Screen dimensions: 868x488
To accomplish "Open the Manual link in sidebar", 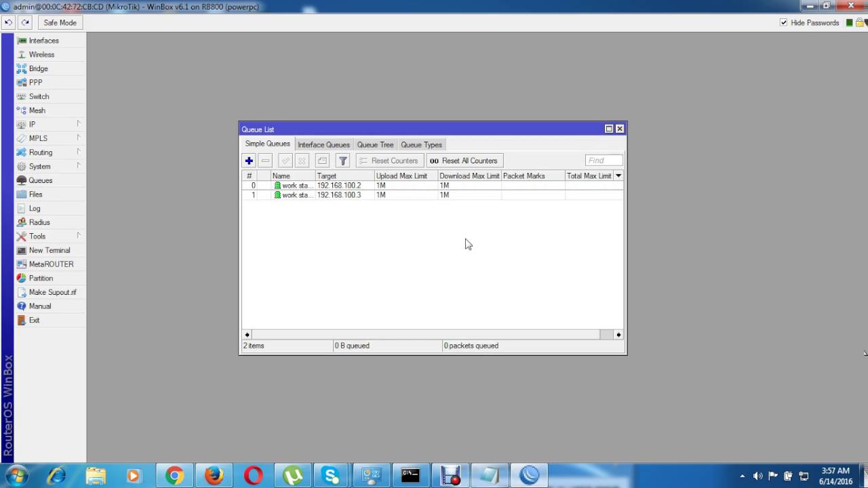I will (39, 306).
